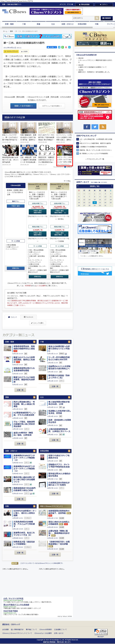Select day 15 in archive calendar

(94, 200)
